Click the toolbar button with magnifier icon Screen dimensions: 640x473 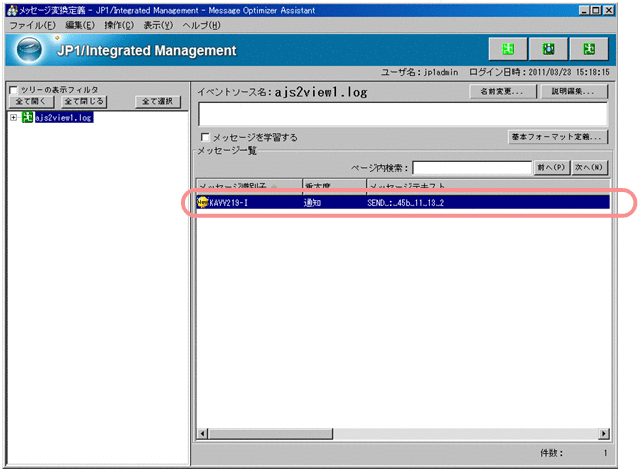click(548, 49)
